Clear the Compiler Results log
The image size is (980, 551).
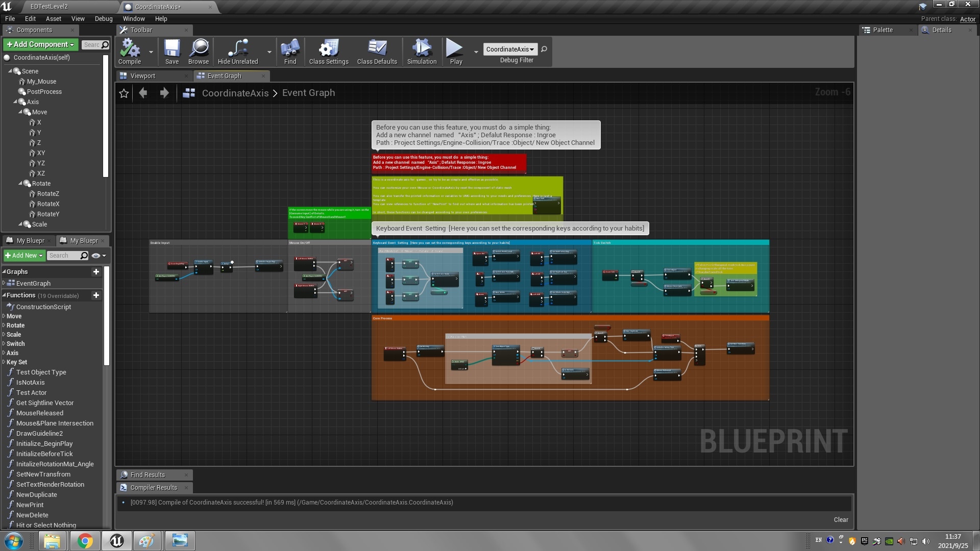click(841, 519)
